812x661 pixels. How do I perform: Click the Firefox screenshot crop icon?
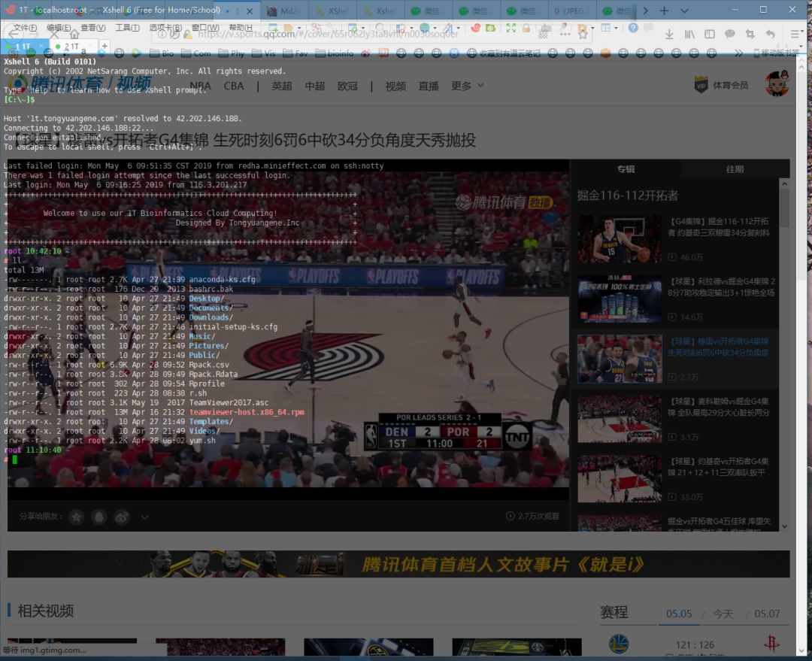point(750,34)
